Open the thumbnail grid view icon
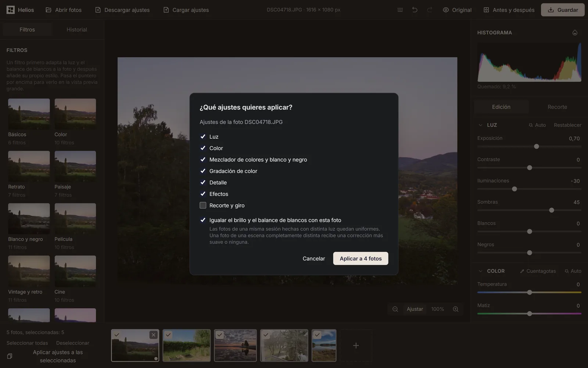 click(400, 10)
